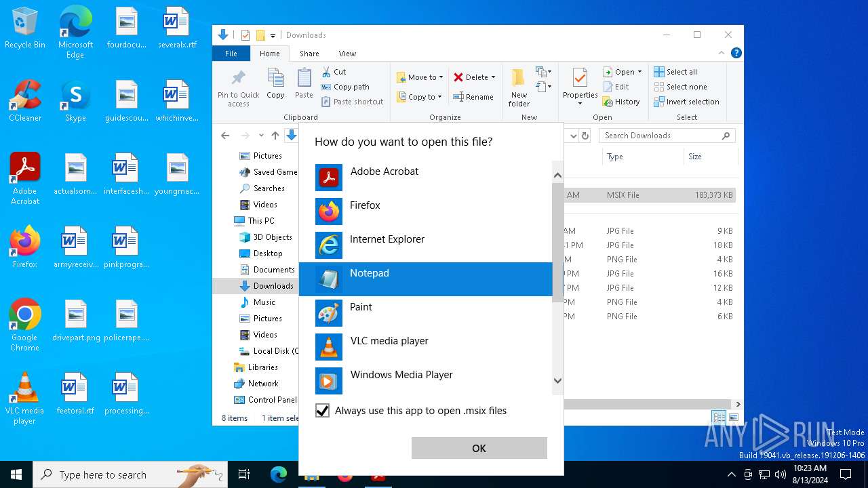Click Cut in the Clipboard group
Screen dimensions: 868x488
334,72
